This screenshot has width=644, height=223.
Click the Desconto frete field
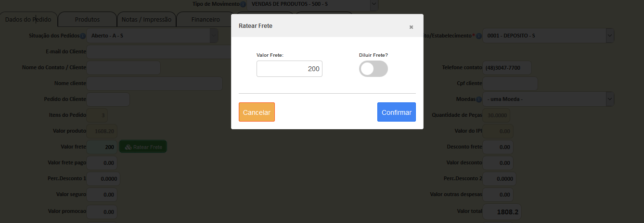click(x=498, y=147)
